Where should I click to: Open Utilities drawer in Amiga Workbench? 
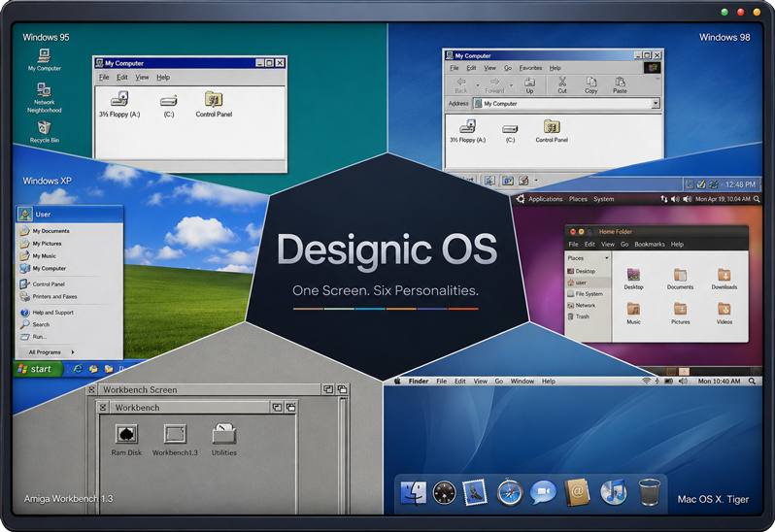[x=224, y=440]
